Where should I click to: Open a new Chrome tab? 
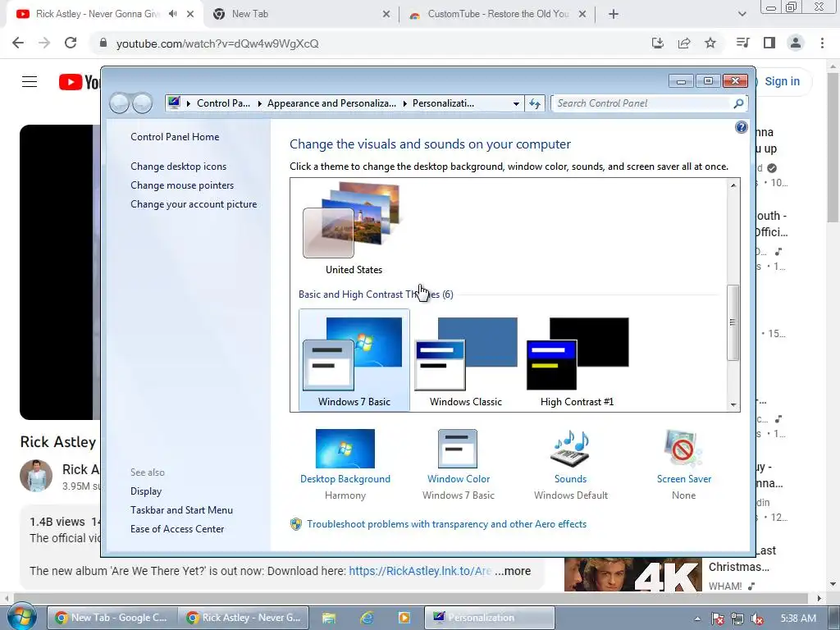[614, 14]
